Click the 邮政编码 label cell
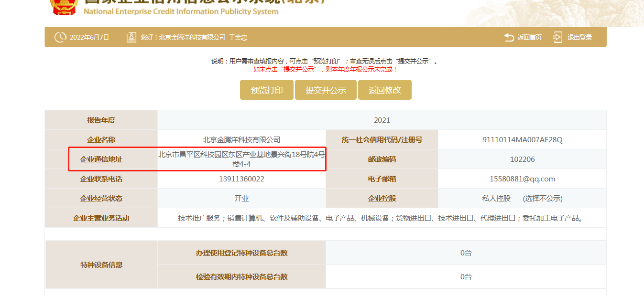The image size is (644, 296). point(382,159)
